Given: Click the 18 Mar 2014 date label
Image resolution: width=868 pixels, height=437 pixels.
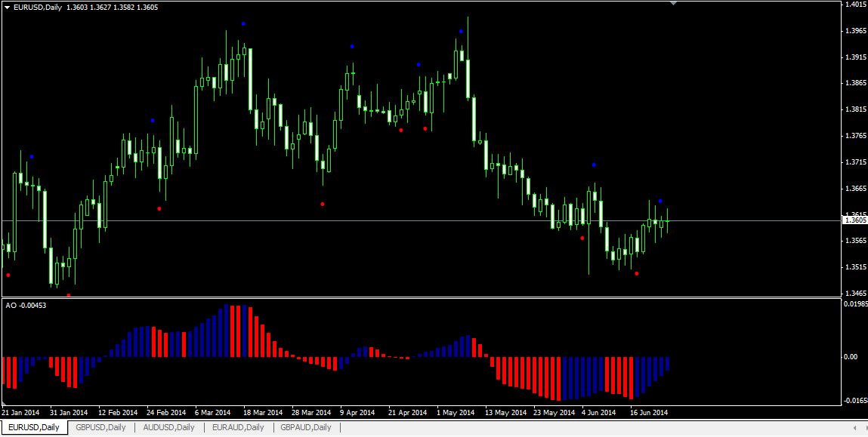Looking at the screenshot, I should [x=262, y=413].
